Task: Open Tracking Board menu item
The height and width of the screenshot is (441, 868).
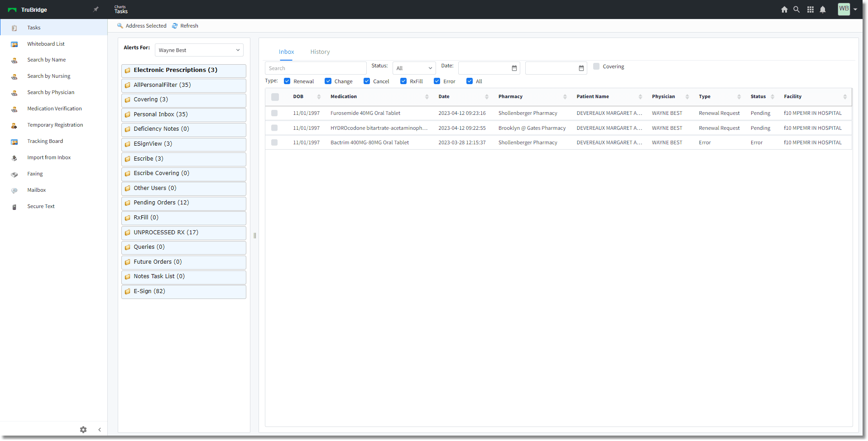Action: coord(45,141)
